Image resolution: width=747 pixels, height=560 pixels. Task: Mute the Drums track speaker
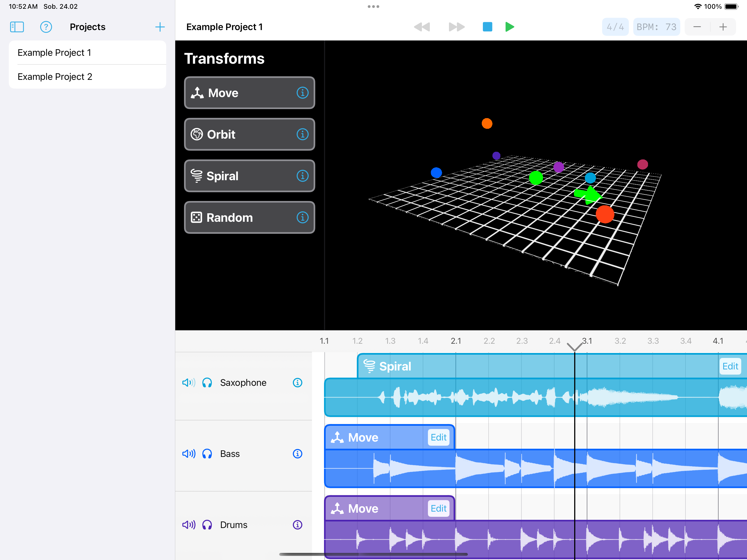(x=188, y=524)
